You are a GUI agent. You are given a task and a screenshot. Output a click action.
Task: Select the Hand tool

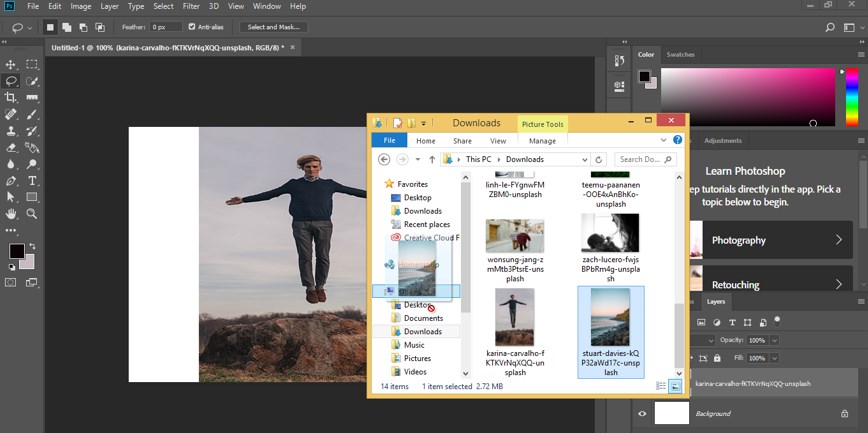tap(11, 214)
